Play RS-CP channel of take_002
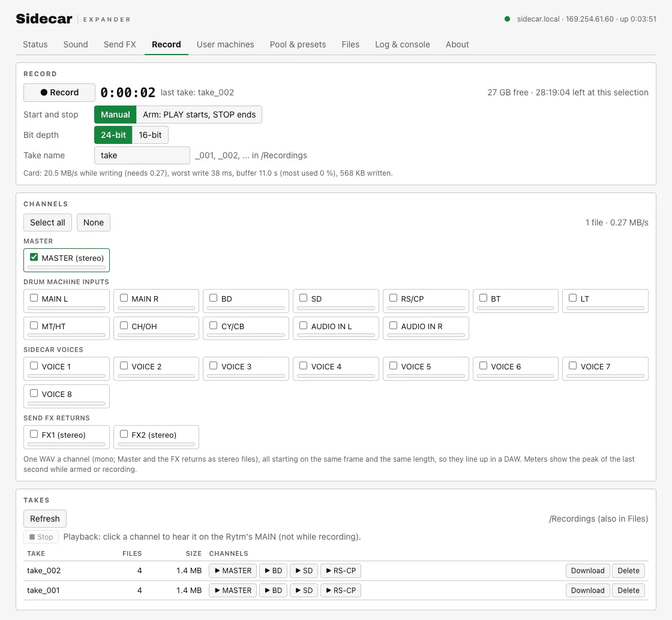The width and height of the screenshot is (672, 620). pyautogui.click(x=341, y=571)
